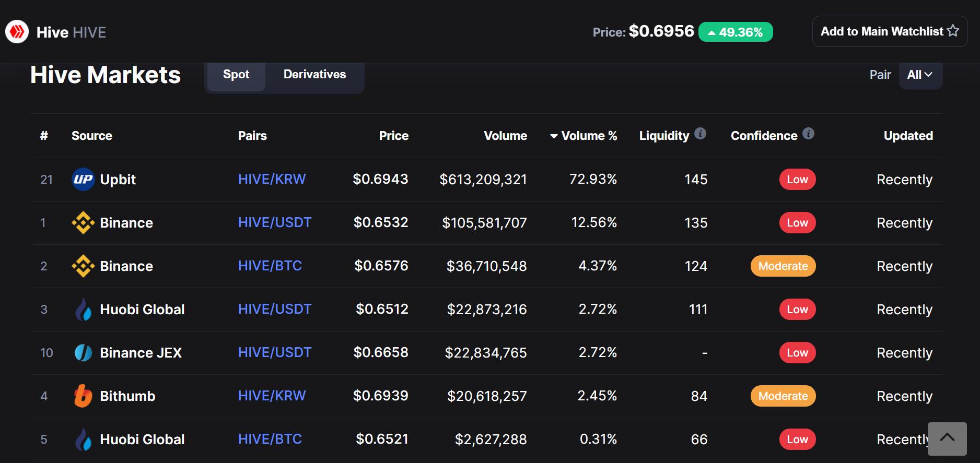980x463 pixels.
Task: Click the liquidity score 145
Action: 696,180
